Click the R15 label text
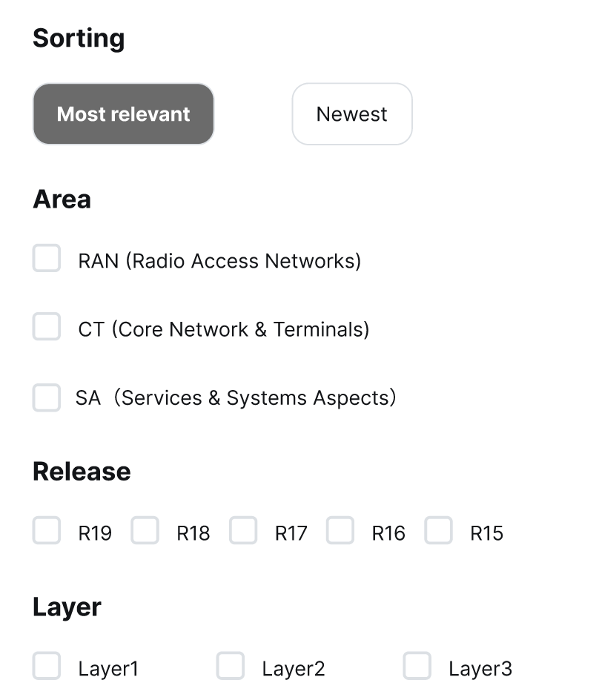This screenshot has height=700, width=599. tap(486, 533)
